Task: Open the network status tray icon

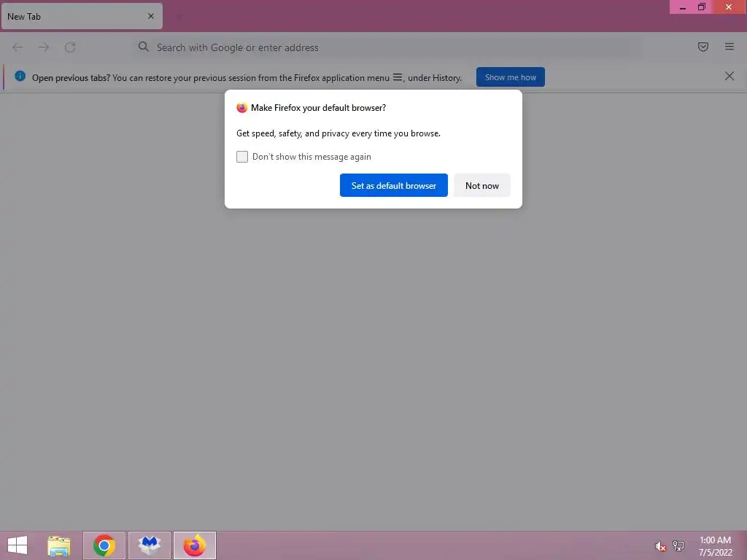Action: click(678, 545)
